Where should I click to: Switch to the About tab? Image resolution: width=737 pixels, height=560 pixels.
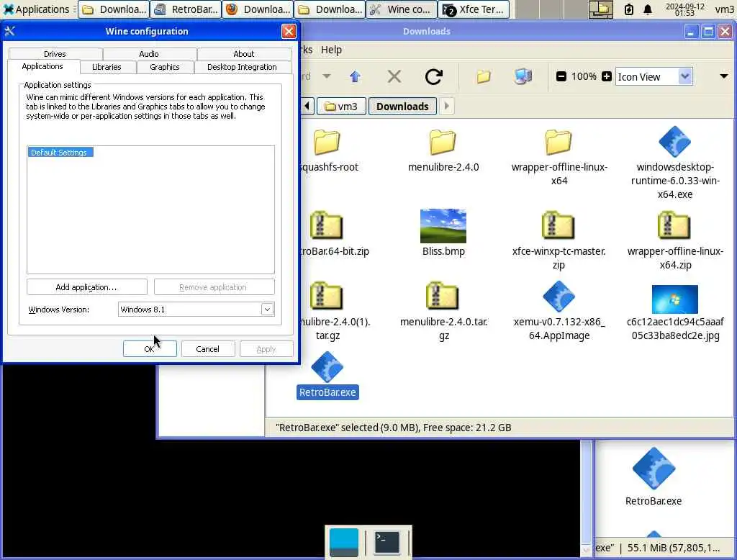point(243,54)
